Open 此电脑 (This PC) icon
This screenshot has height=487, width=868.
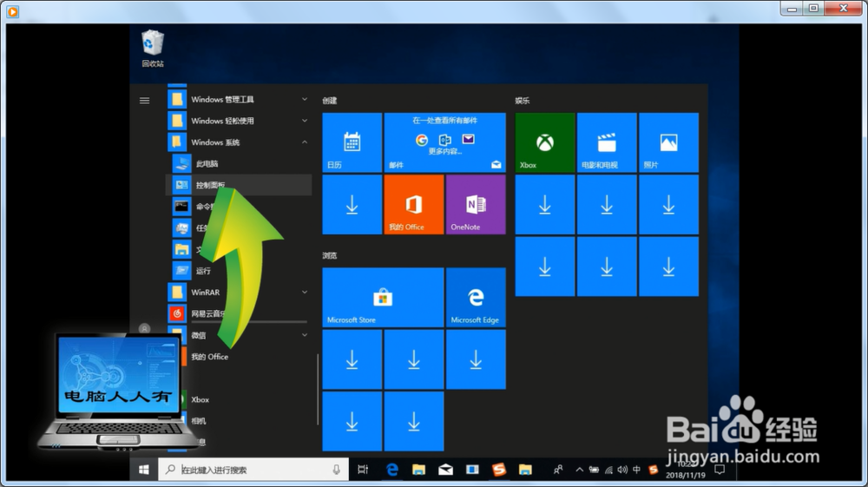(181, 163)
